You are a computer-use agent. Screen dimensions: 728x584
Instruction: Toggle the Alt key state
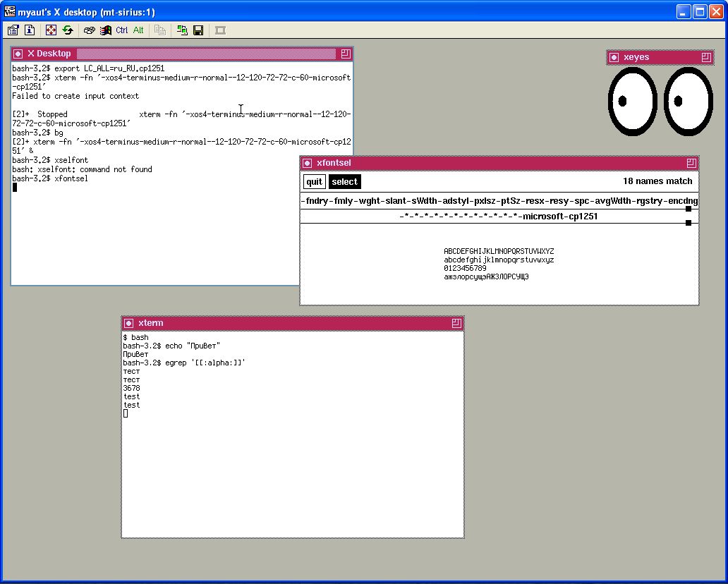[x=138, y=30]
